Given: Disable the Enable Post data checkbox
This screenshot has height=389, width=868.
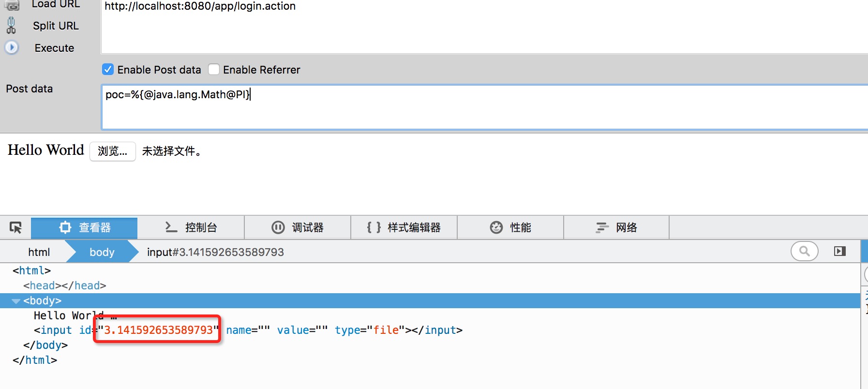Looking at the screenshot, I should pos(108,70).
